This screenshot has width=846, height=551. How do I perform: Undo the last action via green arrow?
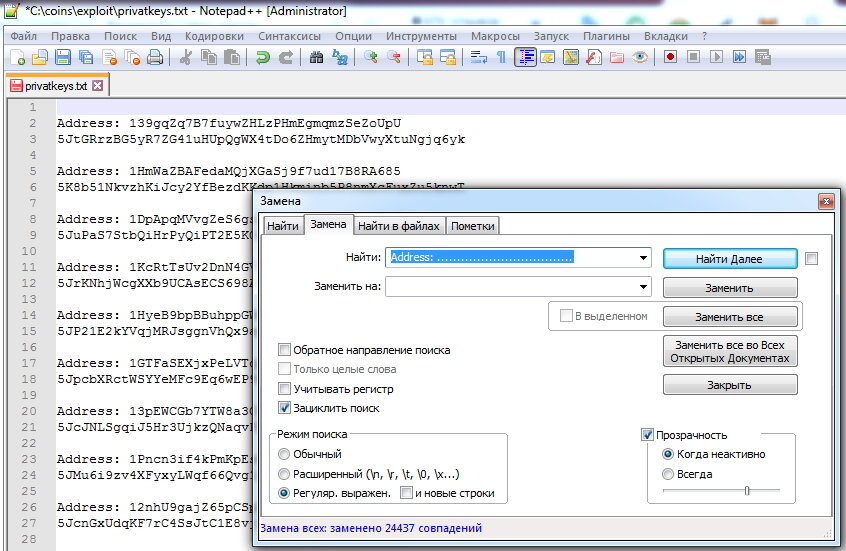pyautogui.click(x=262, y=57)
